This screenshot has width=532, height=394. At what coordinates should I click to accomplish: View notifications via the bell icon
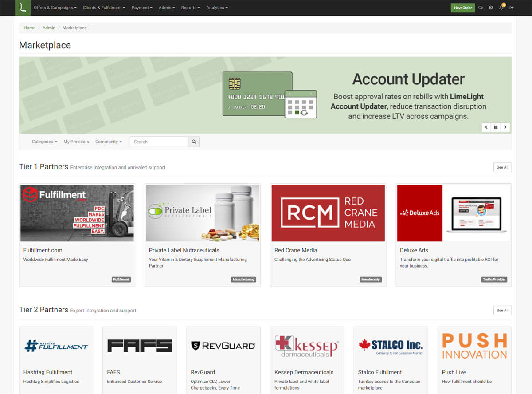click(x=501, y=8)
